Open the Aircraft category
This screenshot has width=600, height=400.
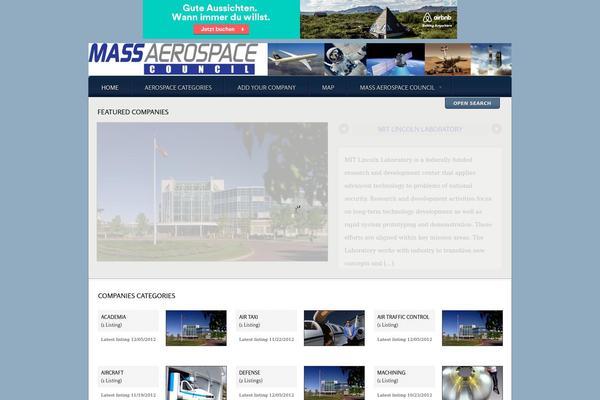click(x=112, y=372)
